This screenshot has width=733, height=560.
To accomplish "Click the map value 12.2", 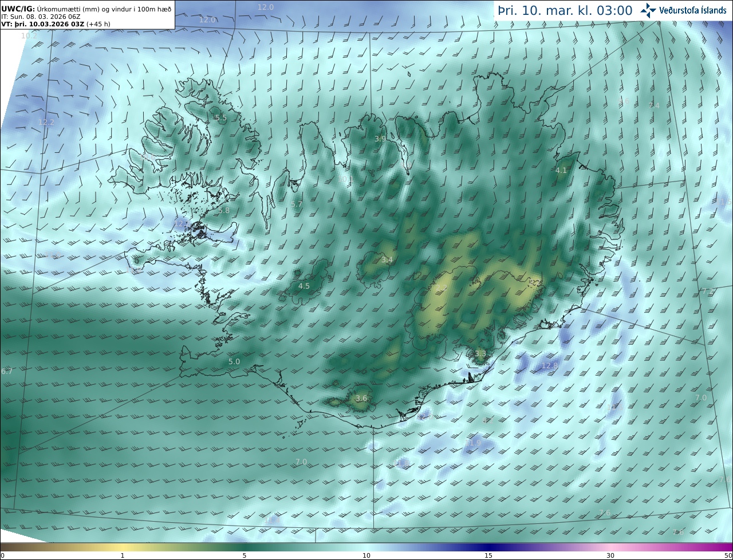I will (x=46, y=123).
